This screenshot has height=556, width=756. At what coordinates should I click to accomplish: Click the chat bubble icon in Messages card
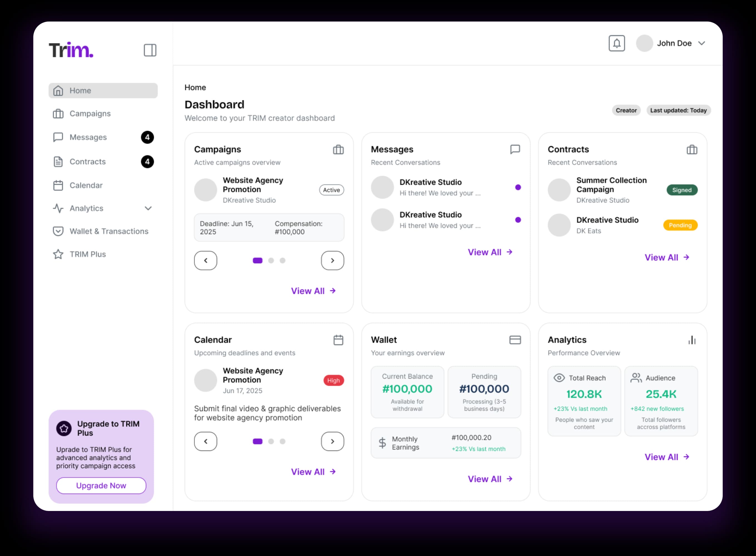(515, 149)
